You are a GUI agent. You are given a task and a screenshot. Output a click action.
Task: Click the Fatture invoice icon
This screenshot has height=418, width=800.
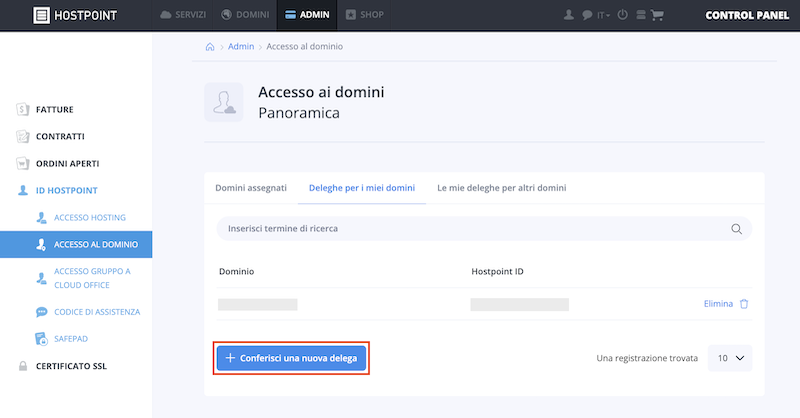point(22,109)
